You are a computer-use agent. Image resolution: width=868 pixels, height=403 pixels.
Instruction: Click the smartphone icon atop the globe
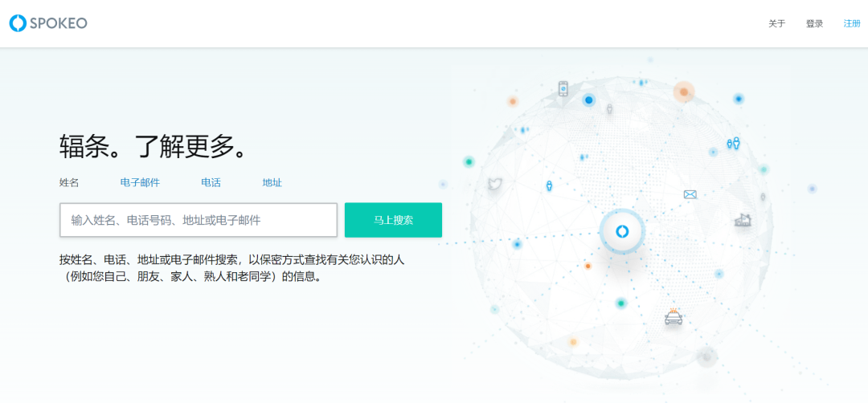click(x=563, y=88)
